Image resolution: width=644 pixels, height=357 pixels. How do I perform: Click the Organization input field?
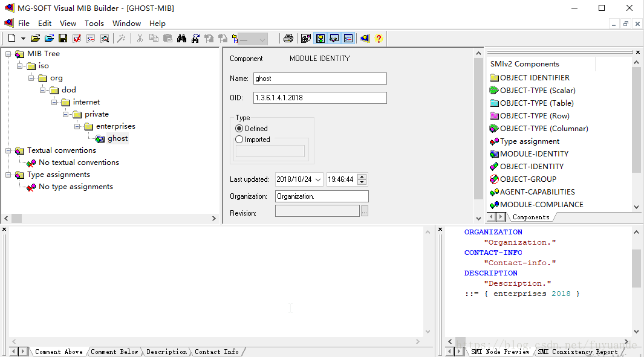[322, 196]
